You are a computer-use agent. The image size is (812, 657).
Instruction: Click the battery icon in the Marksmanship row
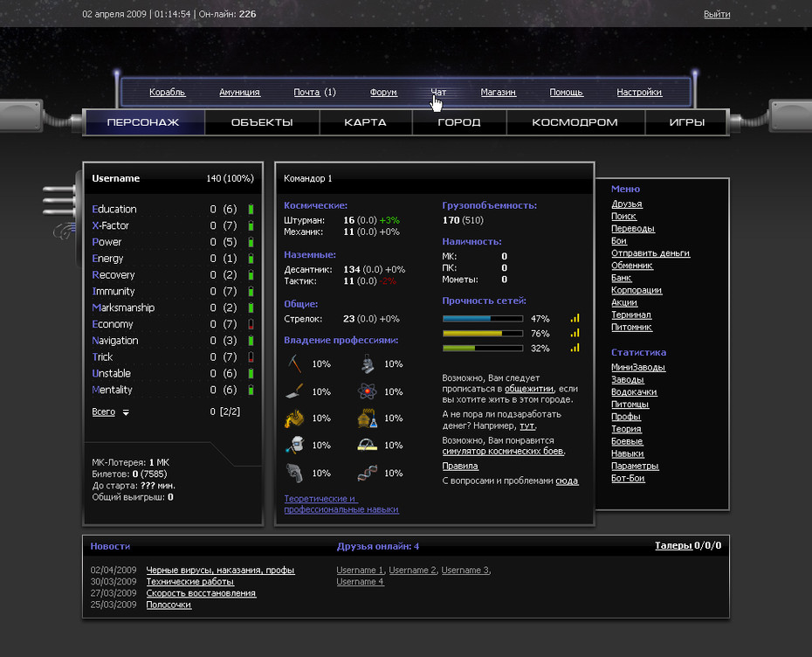click(251, 308)
